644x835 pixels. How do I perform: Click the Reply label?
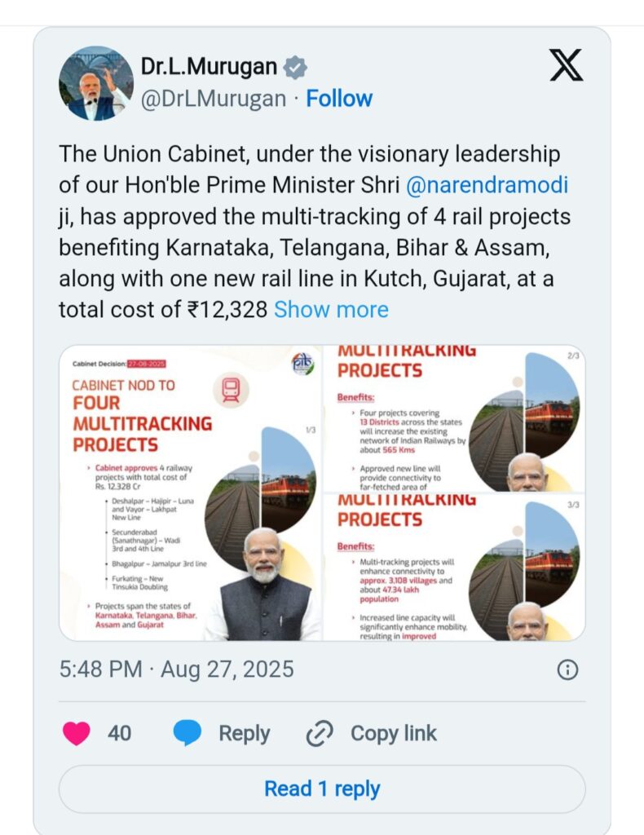(244, 733)
